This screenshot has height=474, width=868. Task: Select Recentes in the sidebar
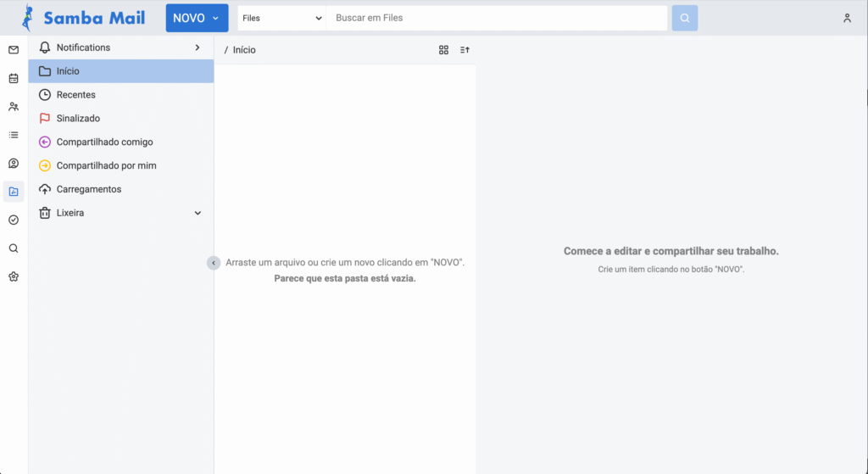click(76, 95)
